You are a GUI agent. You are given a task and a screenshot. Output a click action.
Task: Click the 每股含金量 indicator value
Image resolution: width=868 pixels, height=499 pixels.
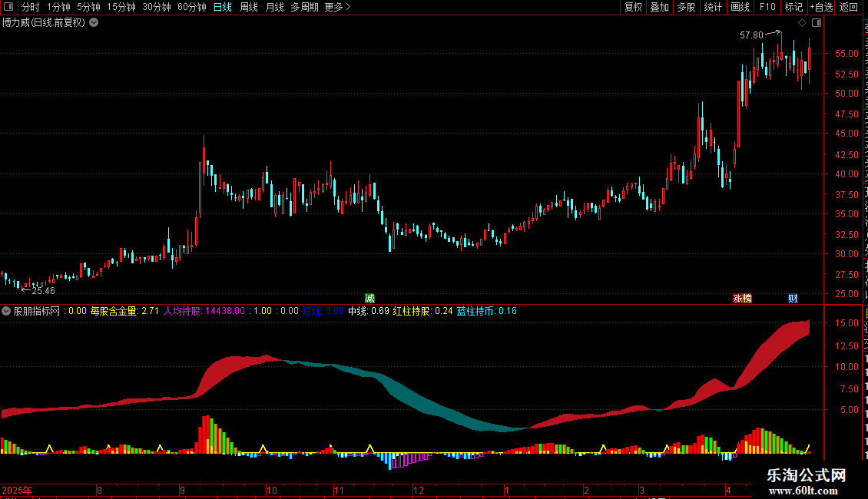click(x=124, y=311)
